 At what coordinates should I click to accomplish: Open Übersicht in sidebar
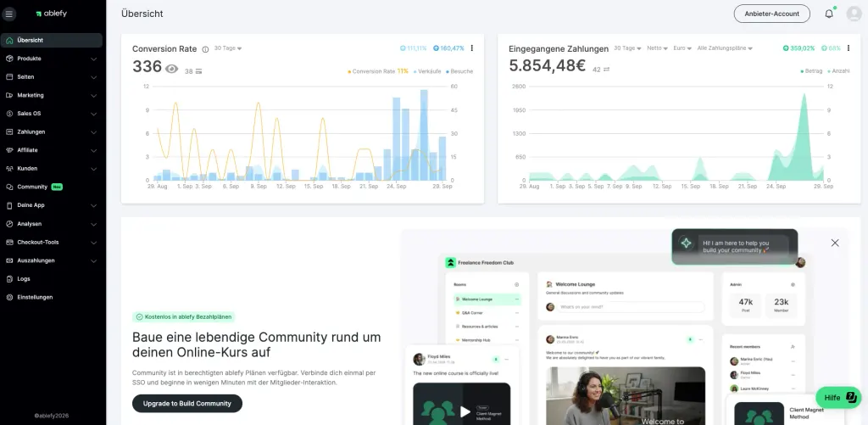52,41
